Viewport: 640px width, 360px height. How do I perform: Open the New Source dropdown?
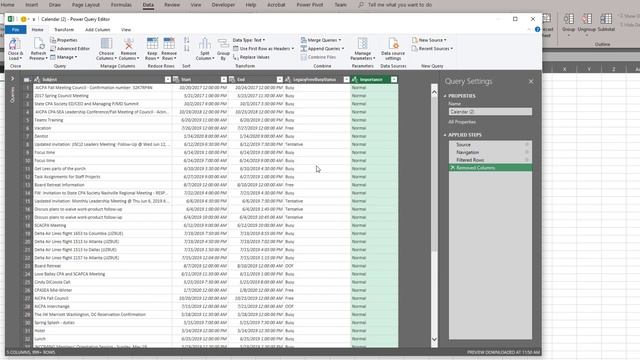point(429,40)
